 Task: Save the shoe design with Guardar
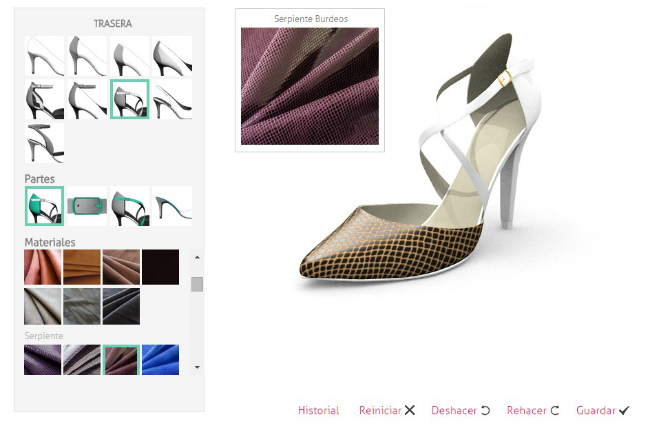(602, 410)
